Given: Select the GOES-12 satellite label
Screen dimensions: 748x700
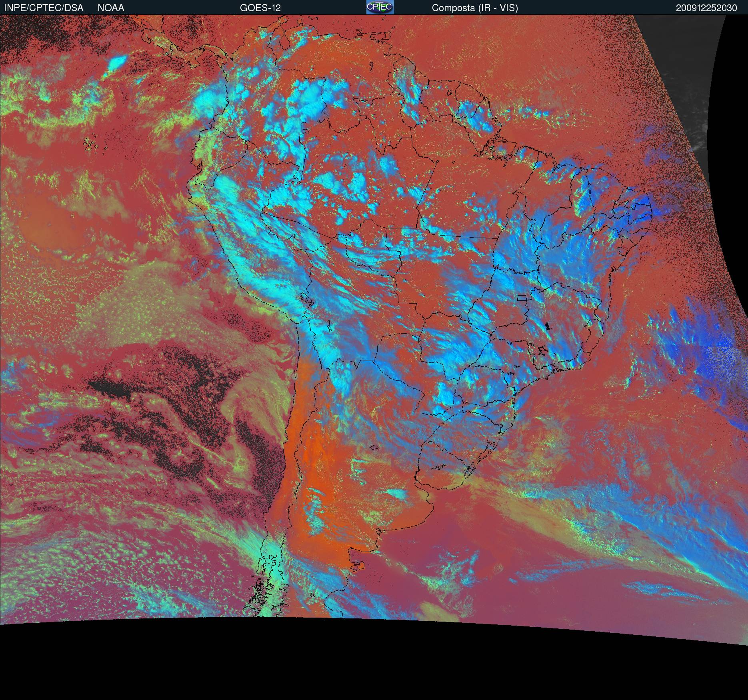Looking at the screenshot, I should (x=260, y=8).
